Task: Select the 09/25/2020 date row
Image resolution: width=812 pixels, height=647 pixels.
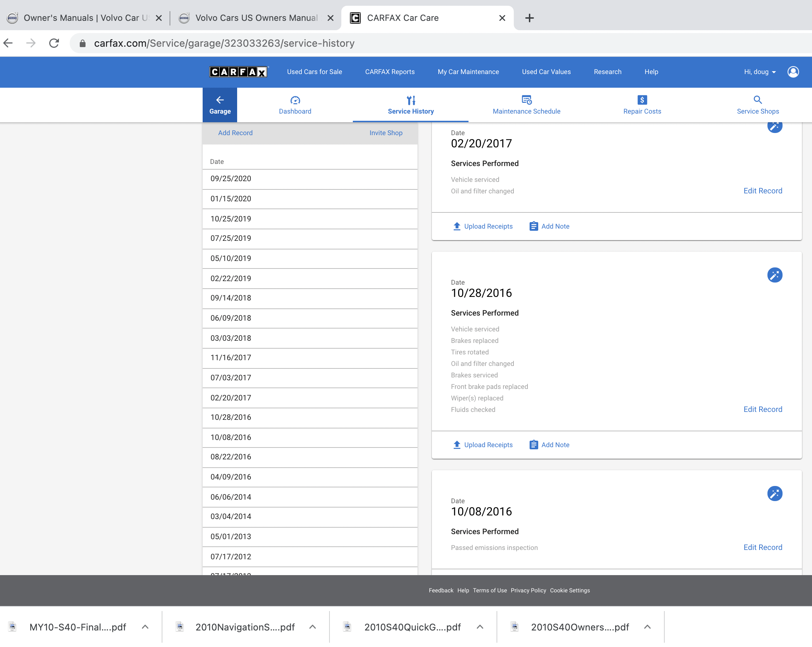Action: coord(310,179)
